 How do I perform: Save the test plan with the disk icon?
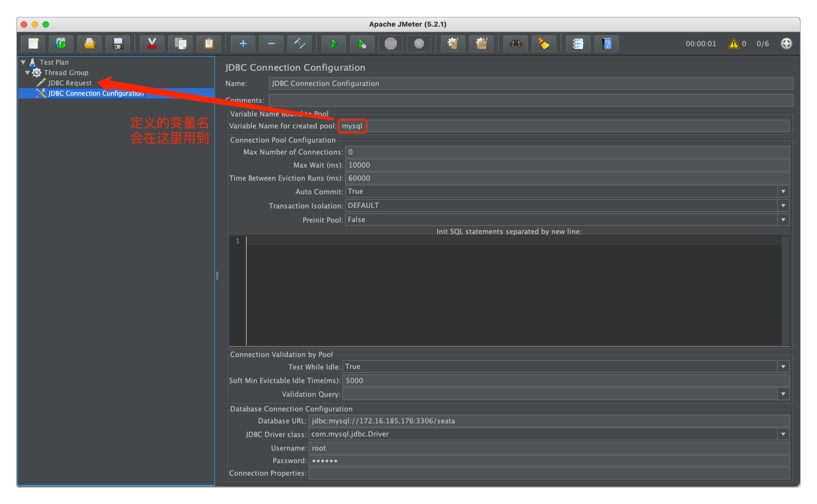[118, 44]
